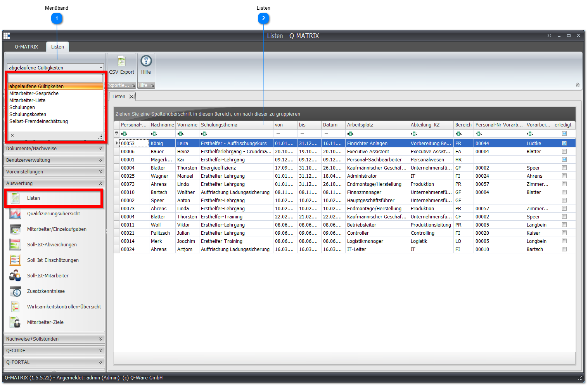Toggle erledigt filter checkbox in filter row

(x=564, y=133)
